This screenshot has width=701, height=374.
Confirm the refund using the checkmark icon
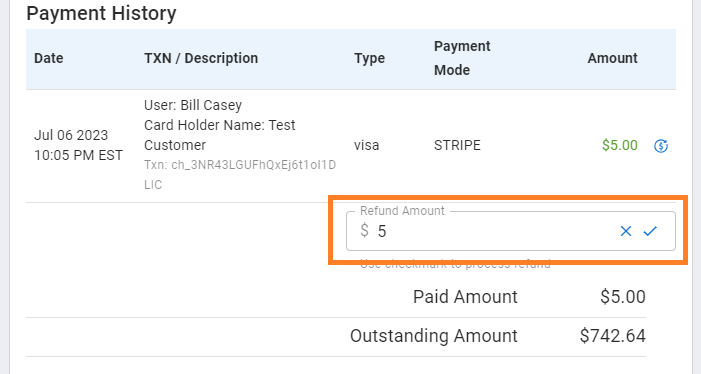coord(650,231)
